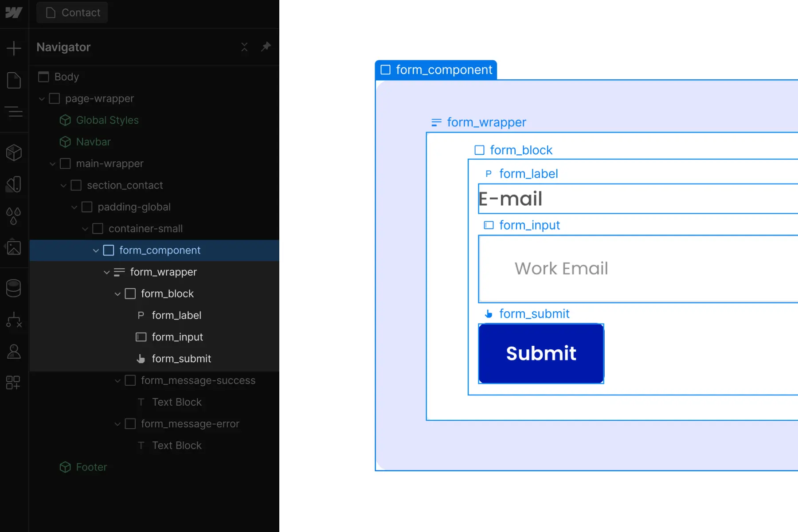Screen dimensions: 798x532
Task: Click the Footer component cube icon
Action: 65,467
